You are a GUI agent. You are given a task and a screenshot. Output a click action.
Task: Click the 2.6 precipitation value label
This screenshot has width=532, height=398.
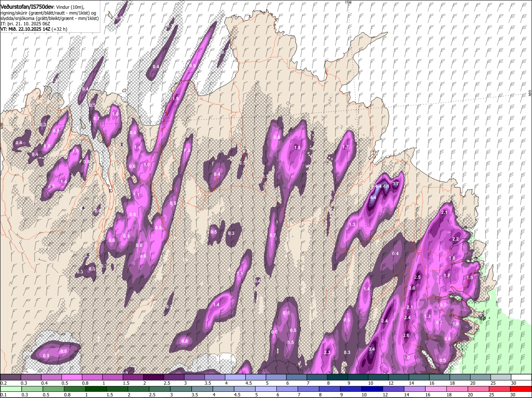click(x=406, y=335)
